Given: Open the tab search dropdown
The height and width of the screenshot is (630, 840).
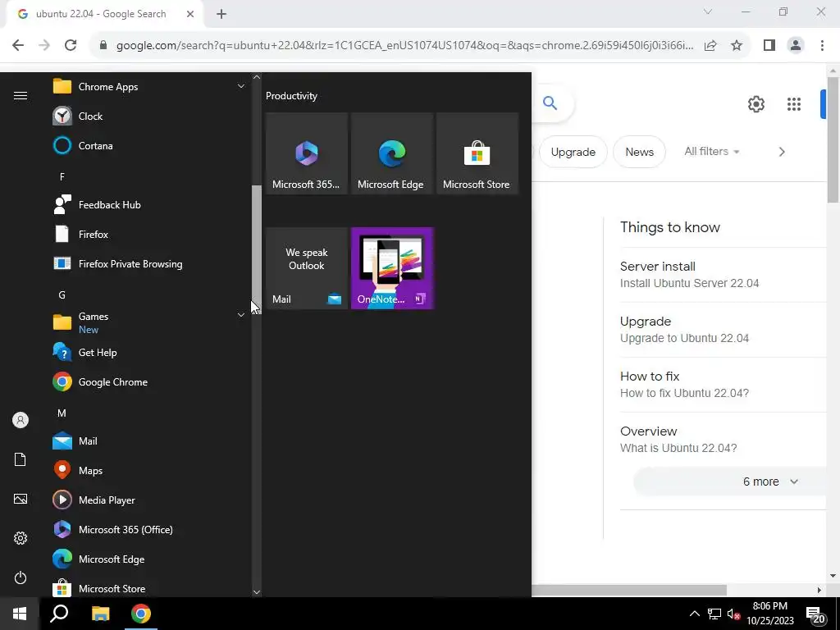Looking at the screenshot, I should pyautogui.click(x=708, y=11).
